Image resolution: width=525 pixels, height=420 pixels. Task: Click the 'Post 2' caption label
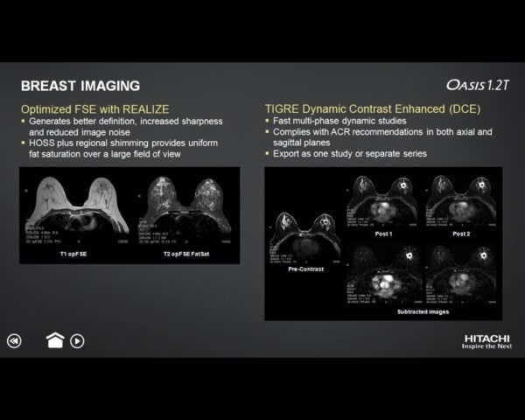click(x=461, y=234)
